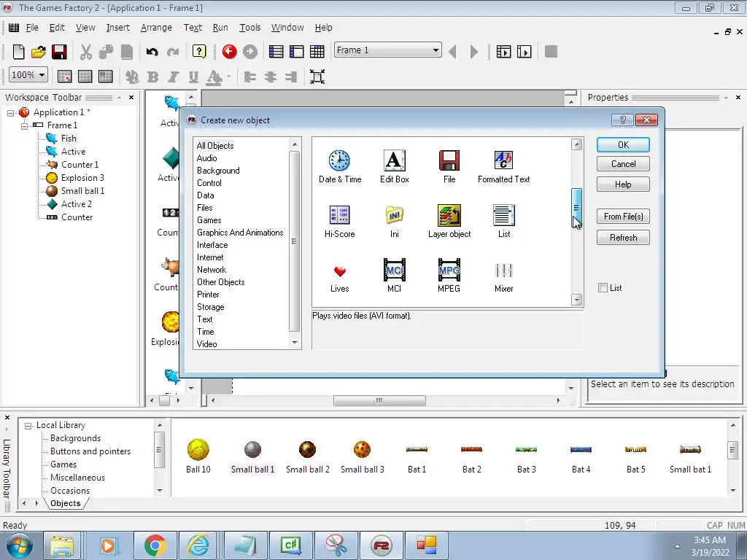Click the red Previous frame arrow icon
The height and width of the screenshot is (560, 747).
pos(229,52)
